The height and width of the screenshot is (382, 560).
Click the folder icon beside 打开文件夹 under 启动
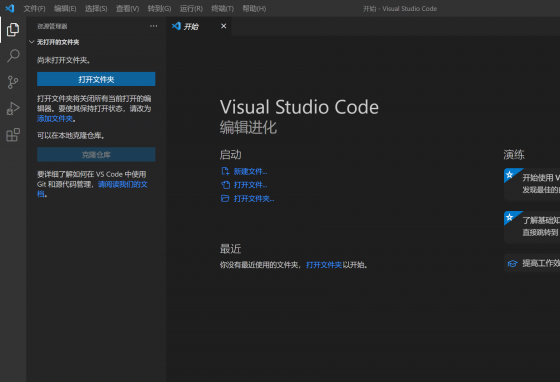point(225,198)
